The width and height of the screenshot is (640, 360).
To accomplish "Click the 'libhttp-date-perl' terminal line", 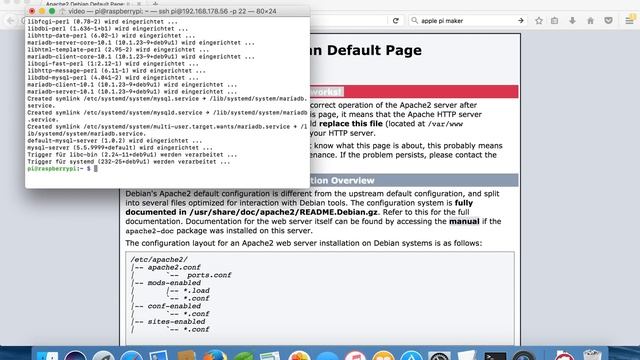I will click(x=111, y=36).
